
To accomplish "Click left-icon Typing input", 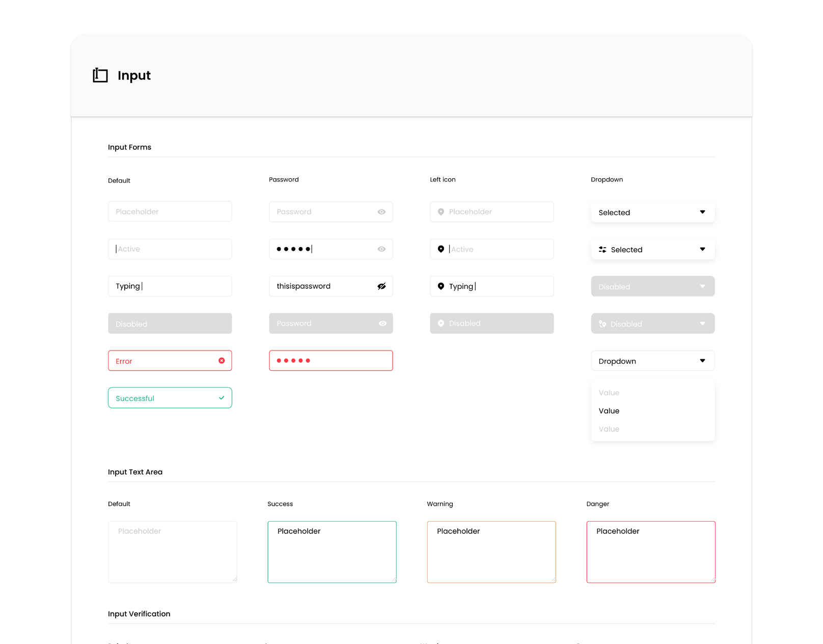I will pyautogui.click(x=492, y=286).
